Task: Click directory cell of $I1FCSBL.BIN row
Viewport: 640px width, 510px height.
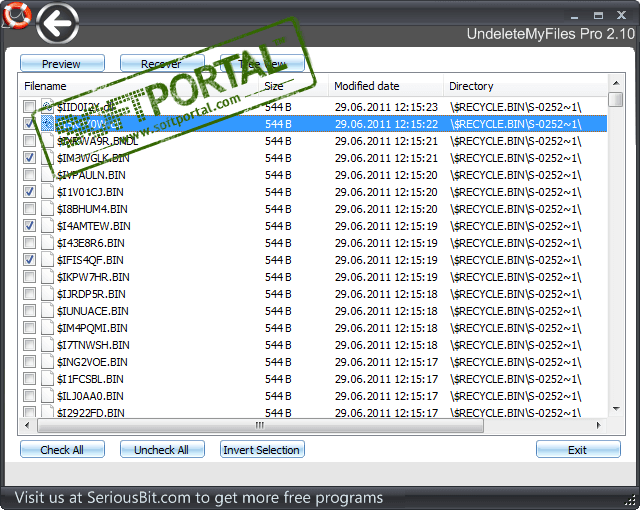Action: [516, 379]
